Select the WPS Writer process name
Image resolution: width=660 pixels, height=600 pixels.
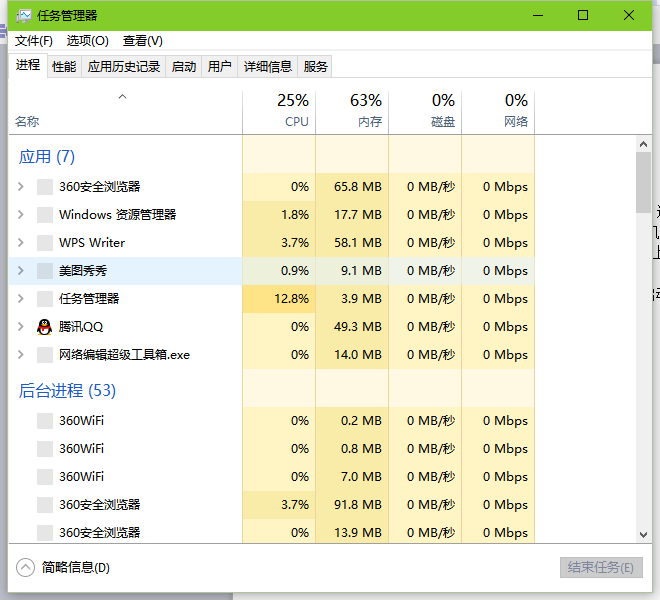(x=92, y=243)
